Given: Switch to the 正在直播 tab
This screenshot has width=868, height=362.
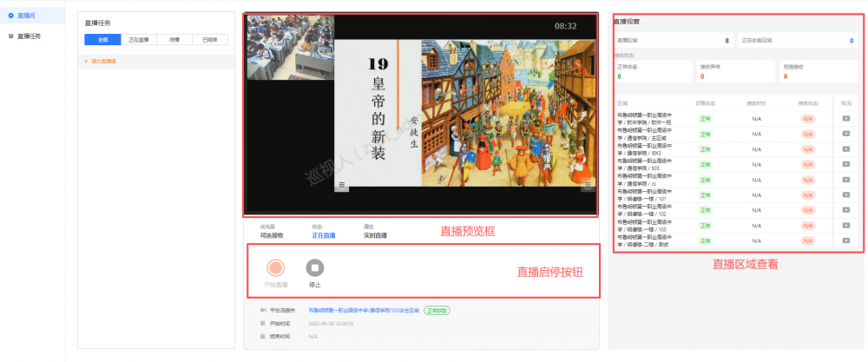Looking at the screenshot, I should coord(138,39).
